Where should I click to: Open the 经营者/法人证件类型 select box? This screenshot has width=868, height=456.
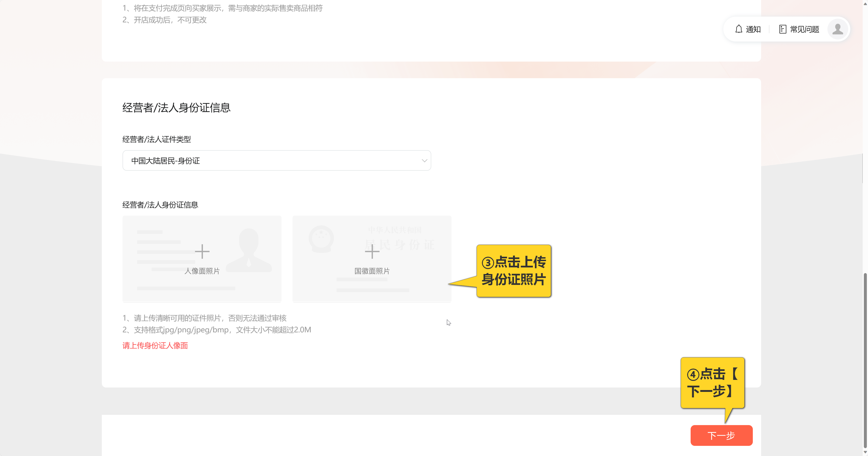pos(276,161)
